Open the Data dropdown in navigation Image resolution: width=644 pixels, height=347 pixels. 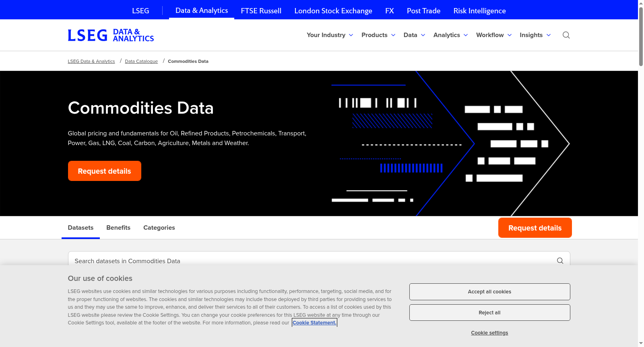coord(415,35)
